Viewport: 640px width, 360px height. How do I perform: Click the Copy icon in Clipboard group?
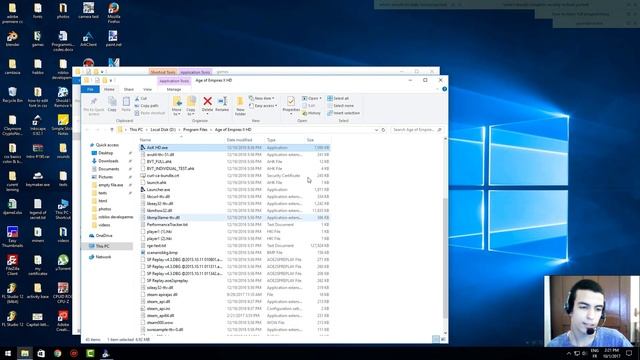[x=112, y=101]
